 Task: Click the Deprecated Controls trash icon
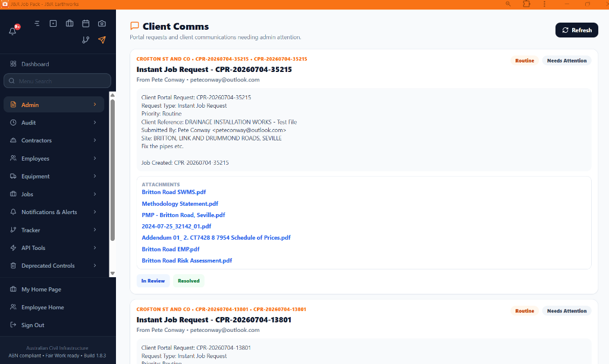point(13,265)
